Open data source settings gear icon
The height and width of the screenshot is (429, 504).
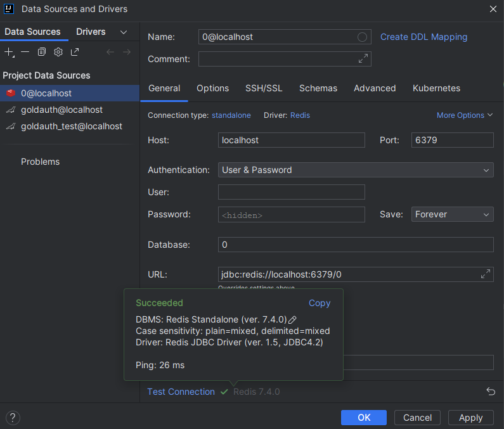(58, 52)
